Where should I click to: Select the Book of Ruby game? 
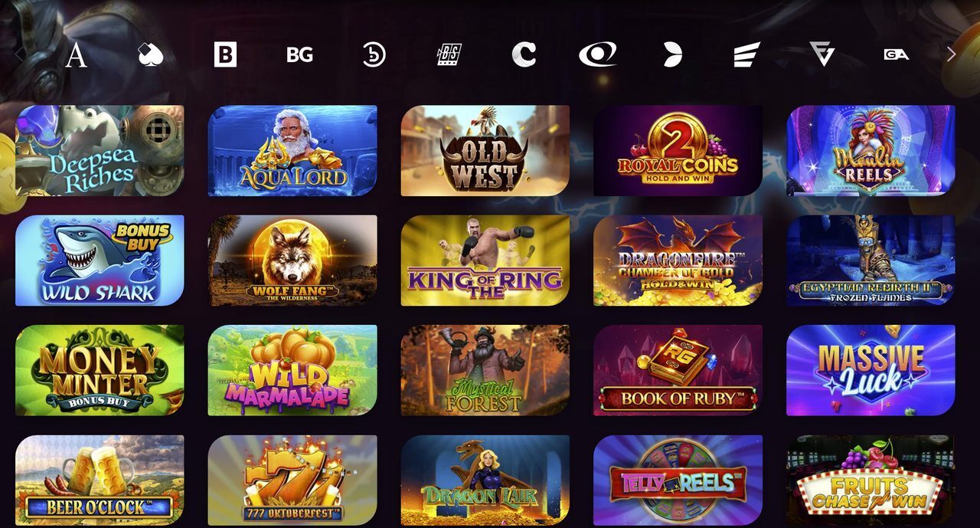pyautogui.click(x=678, y=370)
